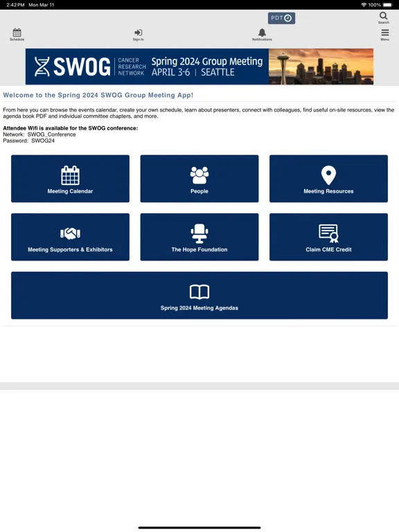Open the Notifications bell
Viewport: 399px width, 532px height.
262,35
